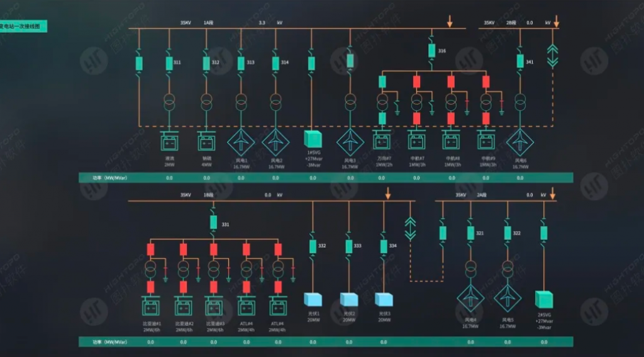Click the 0.0 power value under 光伏2

click(x=348, y=342)
